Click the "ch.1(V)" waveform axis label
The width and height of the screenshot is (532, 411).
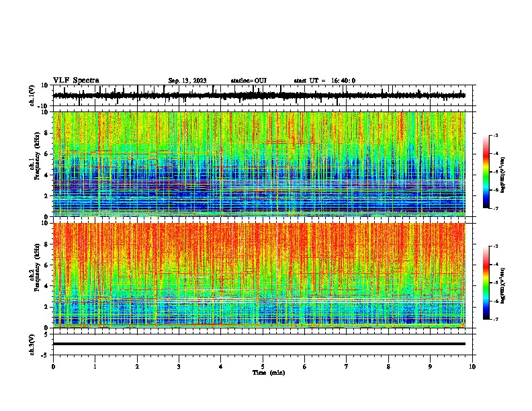(x=32, y=95)
